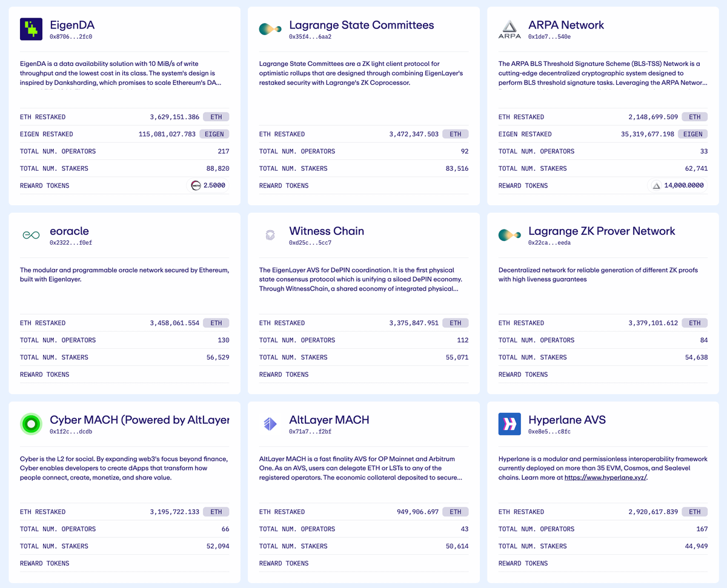Click the Hyperlane AVS logo icon
This screenshot has width=727, height=588.
coord(510,424)
